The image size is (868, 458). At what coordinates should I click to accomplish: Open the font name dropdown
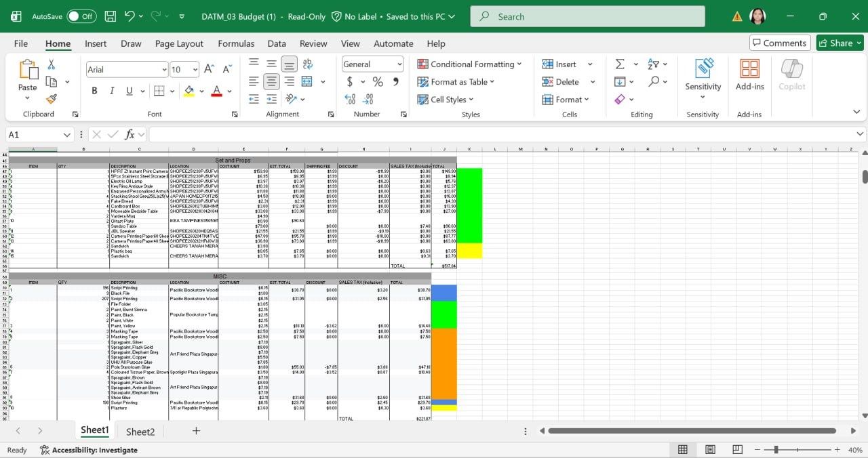(164, 70)
